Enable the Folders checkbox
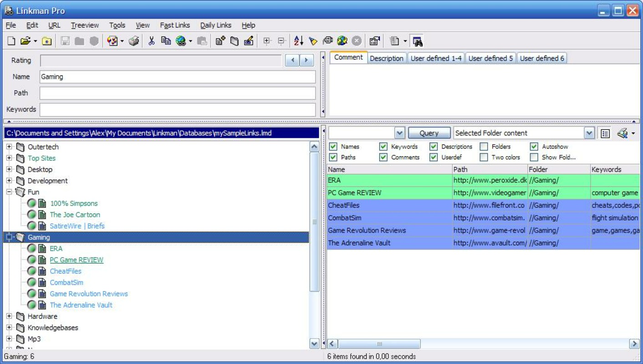This screenshot has width=643, height=364. coord(484,147)
